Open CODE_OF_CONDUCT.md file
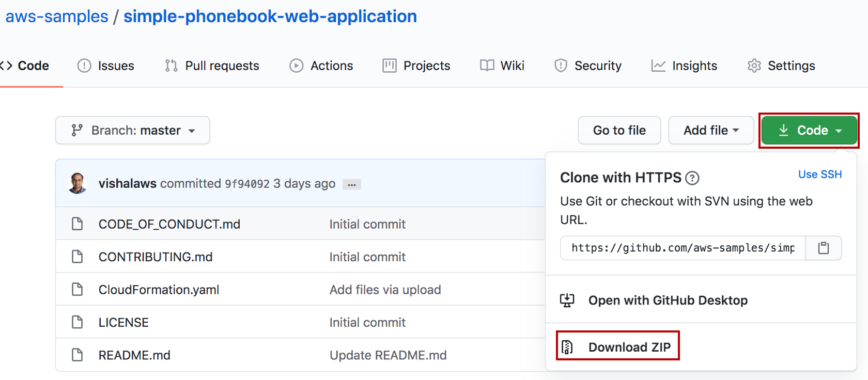 tap(169, 224)
